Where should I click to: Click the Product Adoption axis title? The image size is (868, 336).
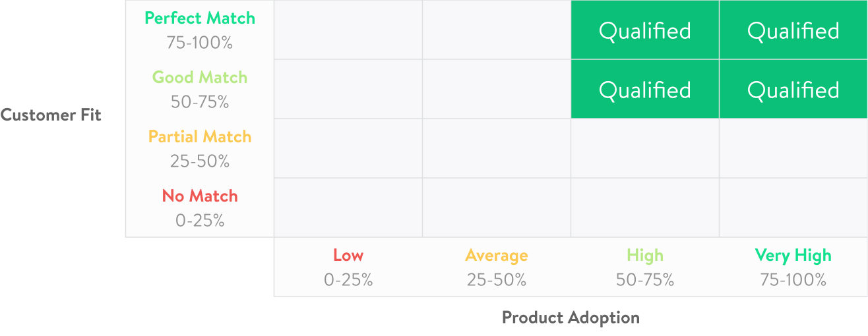(571, 318)
